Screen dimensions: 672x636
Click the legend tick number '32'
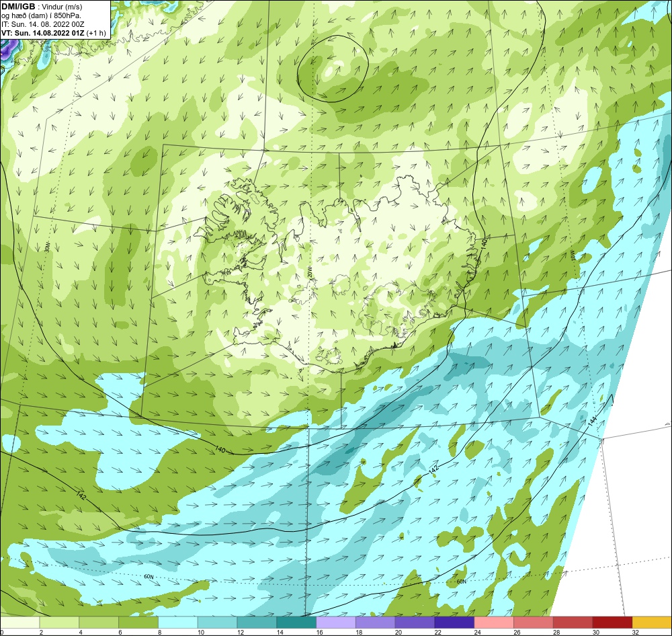[x=636, y=632]
